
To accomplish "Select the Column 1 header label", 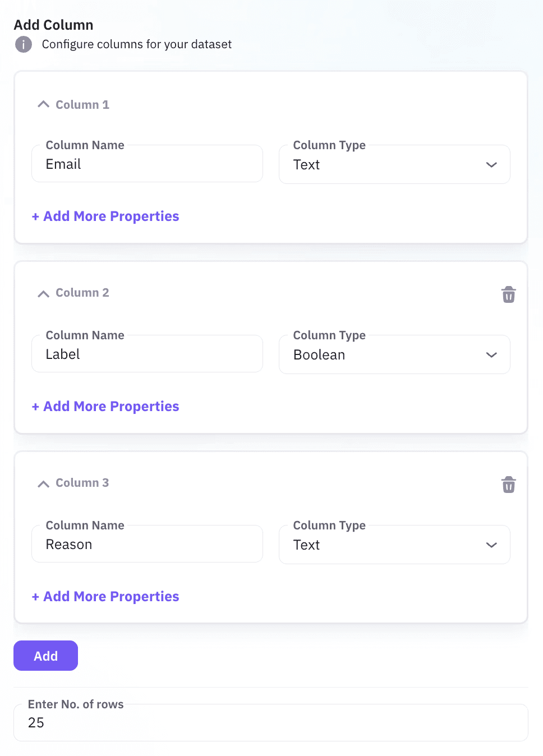I will point(82,105).
